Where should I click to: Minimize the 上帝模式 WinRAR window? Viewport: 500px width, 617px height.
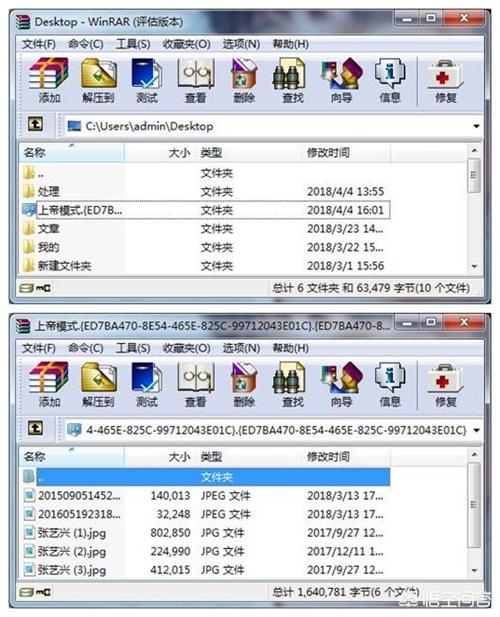tap(408, 323)
